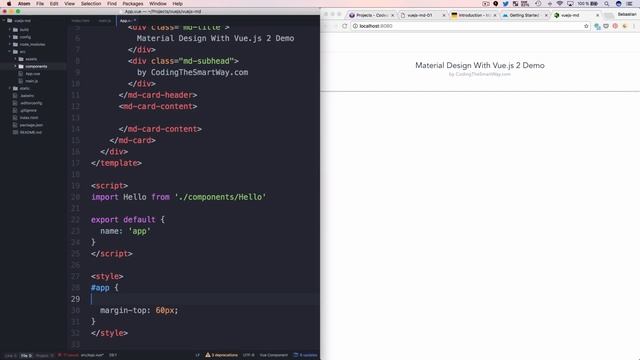The height and width of the screenshot is (360, 640).
Task: Click the by CodingTheSmartWay.com subheading
Action: pyautogui.click(x=480, y=74)
